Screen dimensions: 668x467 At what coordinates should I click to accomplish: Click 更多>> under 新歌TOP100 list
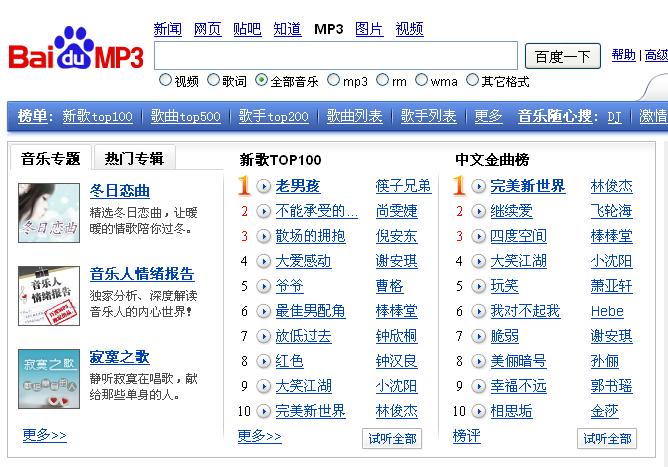coord(259,436)
